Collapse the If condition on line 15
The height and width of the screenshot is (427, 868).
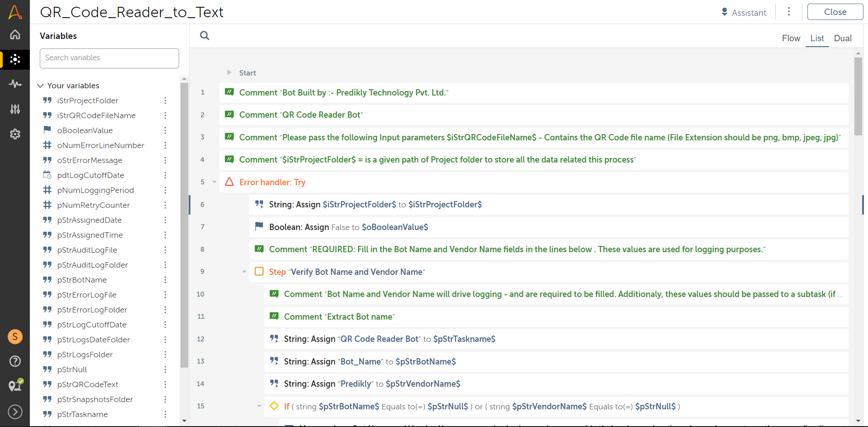[x=259, y=406]
